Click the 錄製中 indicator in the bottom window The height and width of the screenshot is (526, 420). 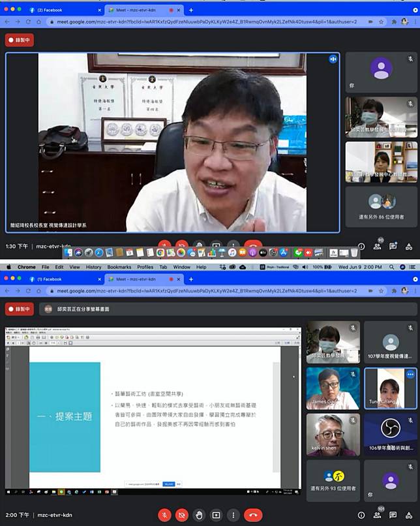(20, 309)
